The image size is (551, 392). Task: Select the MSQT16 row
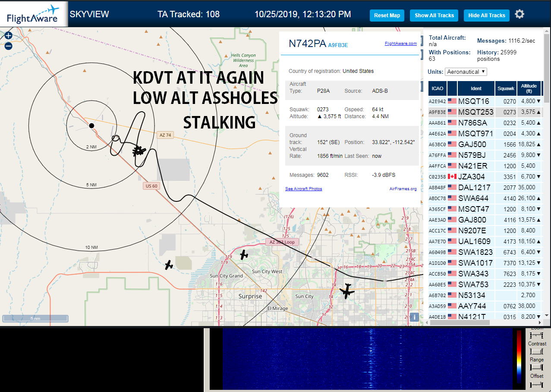(485, 101)
